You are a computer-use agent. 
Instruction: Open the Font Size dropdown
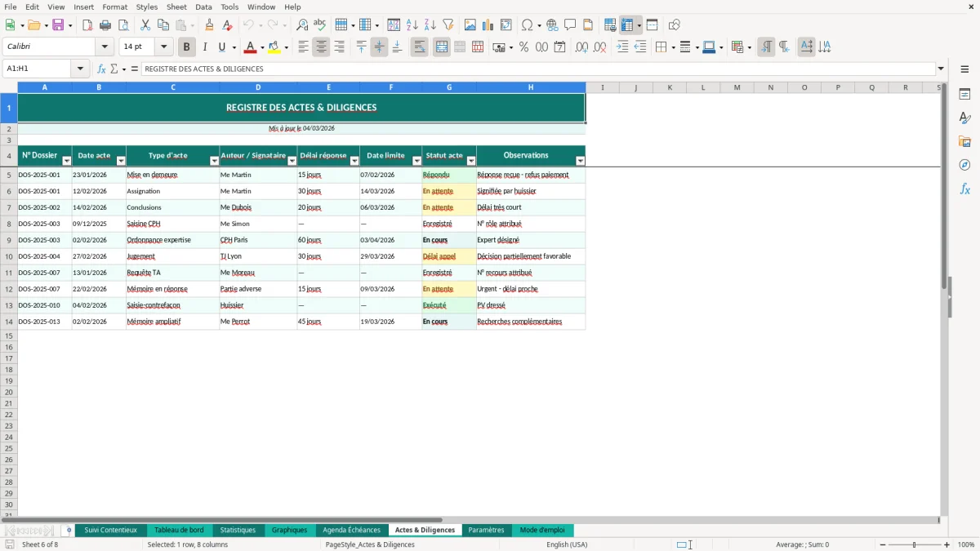click(163, 47)
